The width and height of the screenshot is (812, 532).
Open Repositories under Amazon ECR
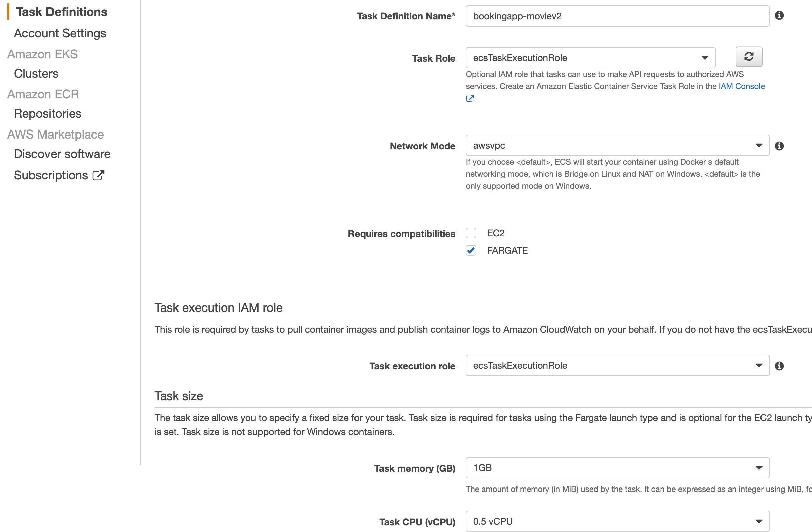[47, 114]
